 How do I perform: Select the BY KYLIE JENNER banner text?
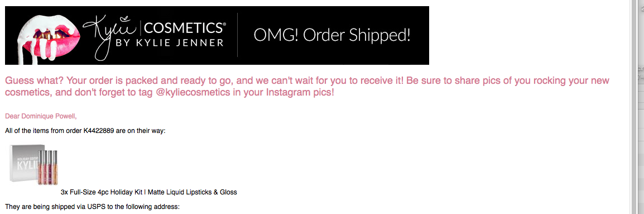click(170, 42)
